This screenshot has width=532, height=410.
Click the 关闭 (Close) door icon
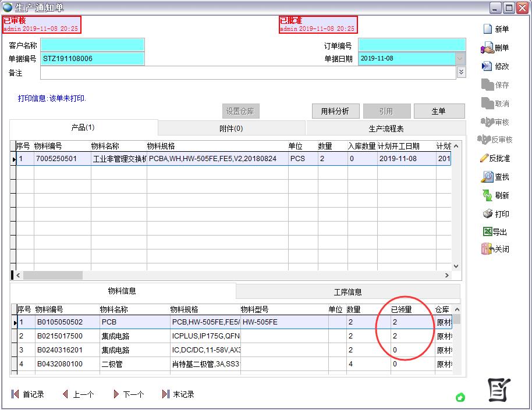(487, 249)
